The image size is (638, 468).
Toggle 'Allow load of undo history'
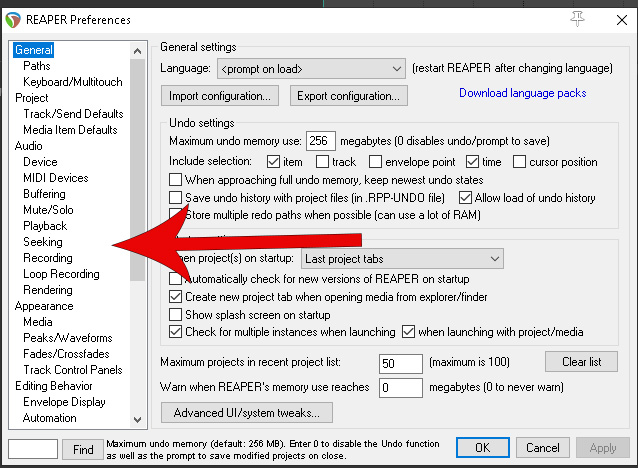click(x=465, y=197)
